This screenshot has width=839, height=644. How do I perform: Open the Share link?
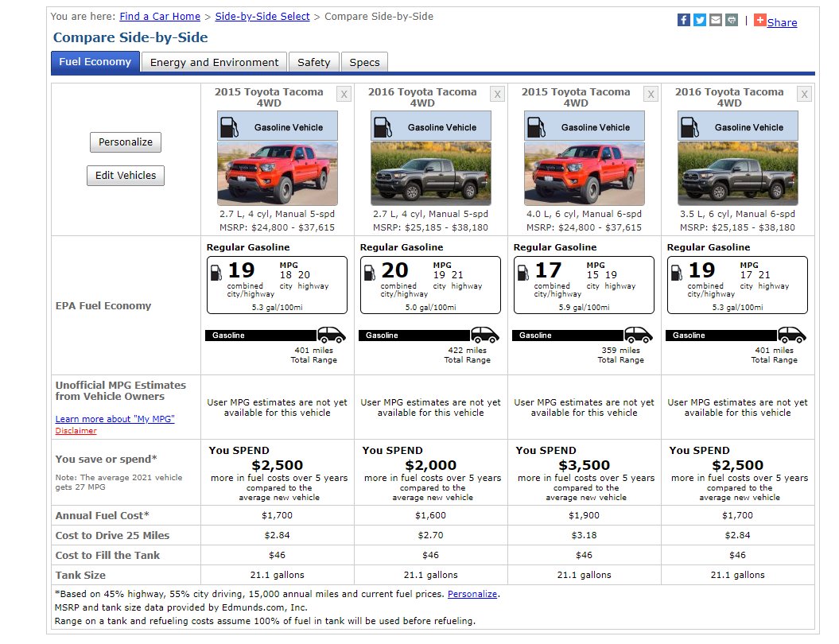coord(782,22)
